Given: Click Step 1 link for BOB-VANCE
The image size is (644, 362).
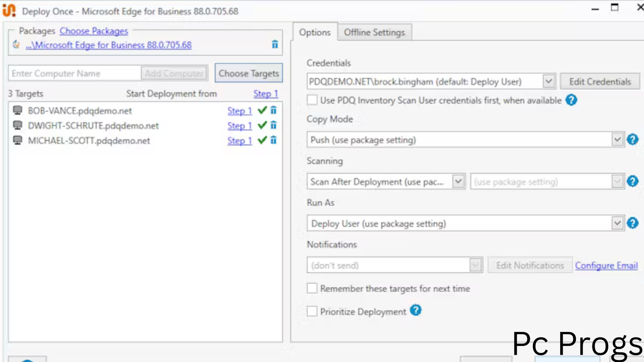Looking at the screenshot, I should (239, 111).
